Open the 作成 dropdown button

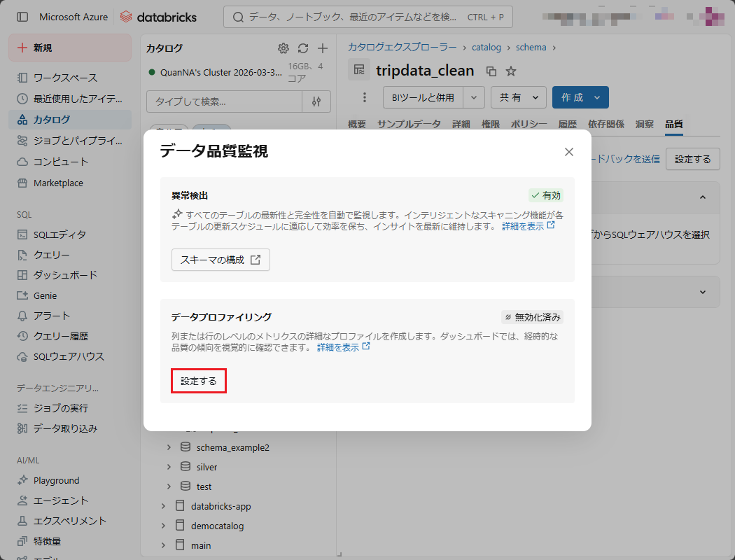click(580, 97)
